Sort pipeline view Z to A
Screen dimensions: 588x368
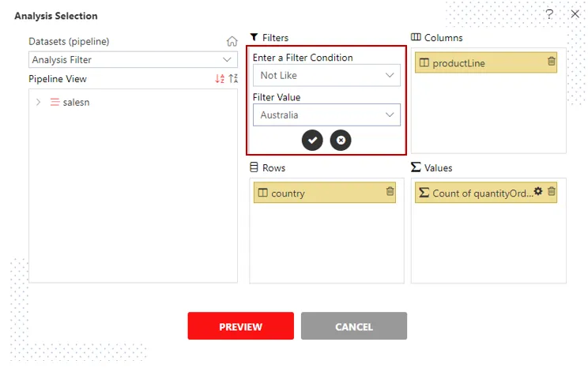(233, 78)
